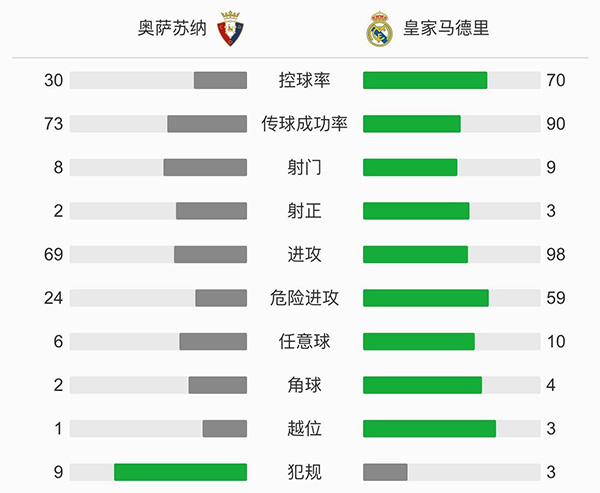Click Real Madrid's green corner kicks bar
The height and width of the screenshot is (493, 600).
422,385
